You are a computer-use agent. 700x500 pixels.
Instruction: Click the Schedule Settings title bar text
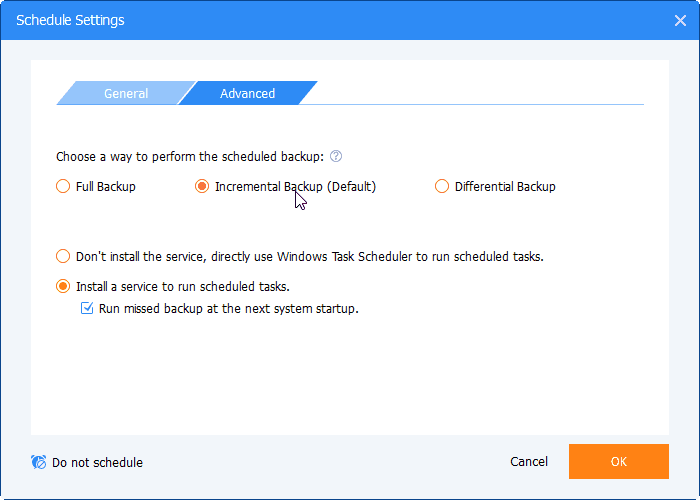(x=69, y=20)
